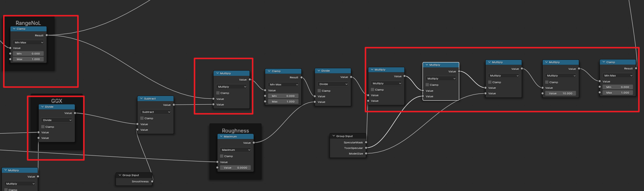The height and width of the screenshot is (191, 644).
Task: Collapse the Smoothness Group Input node
Action: pyautogui.click(x=120, y=175)
